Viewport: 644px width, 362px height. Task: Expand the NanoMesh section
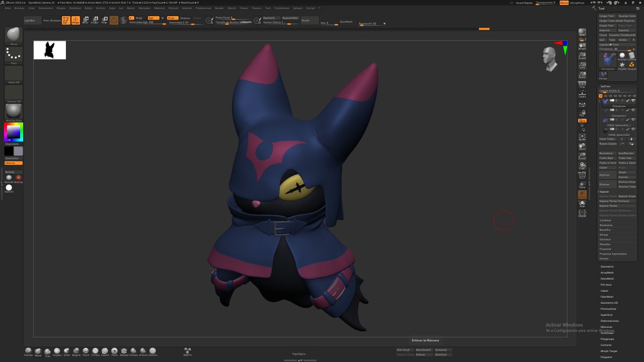pos(607,278)
